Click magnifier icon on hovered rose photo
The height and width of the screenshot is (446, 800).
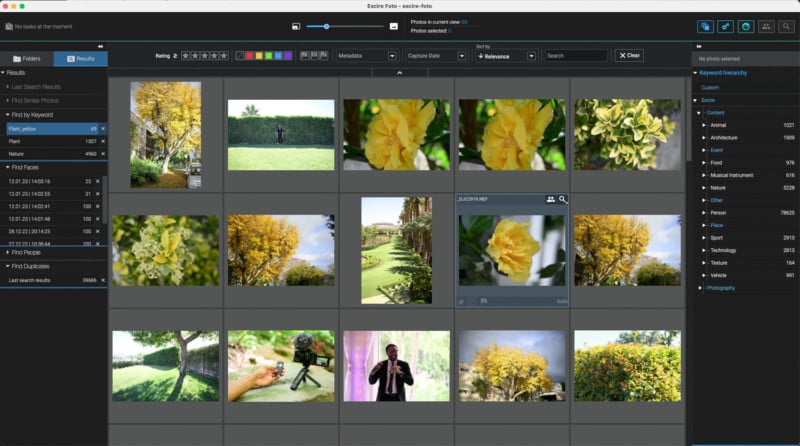point(562,200)
